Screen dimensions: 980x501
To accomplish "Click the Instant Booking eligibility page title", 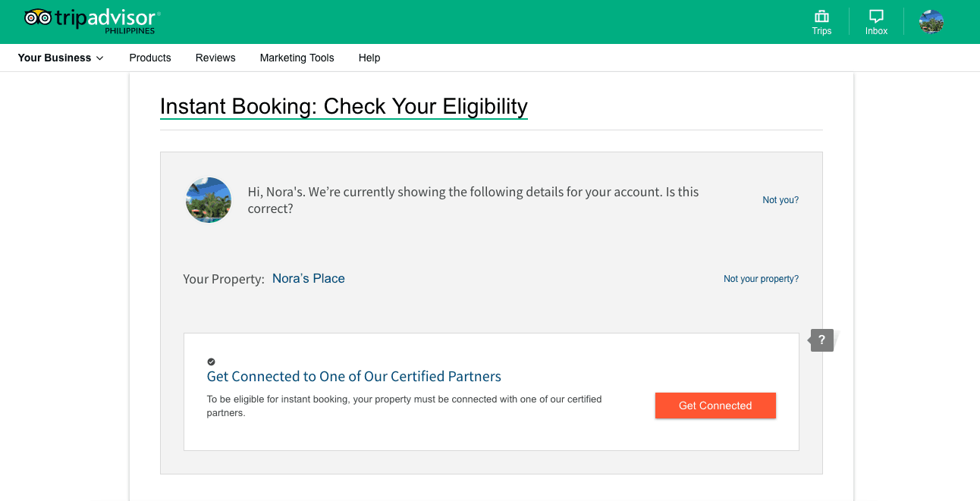I will pyautogui.click(x=344, y=106).
